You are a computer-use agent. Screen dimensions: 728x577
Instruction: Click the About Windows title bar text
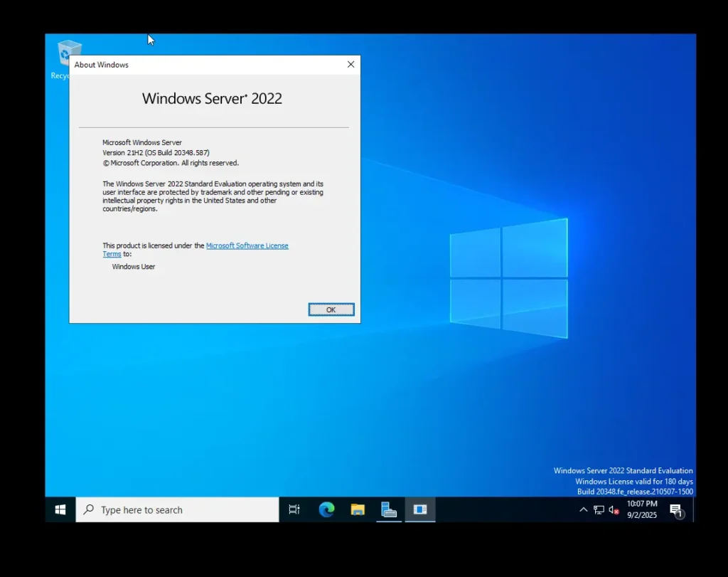pos(101,65)
